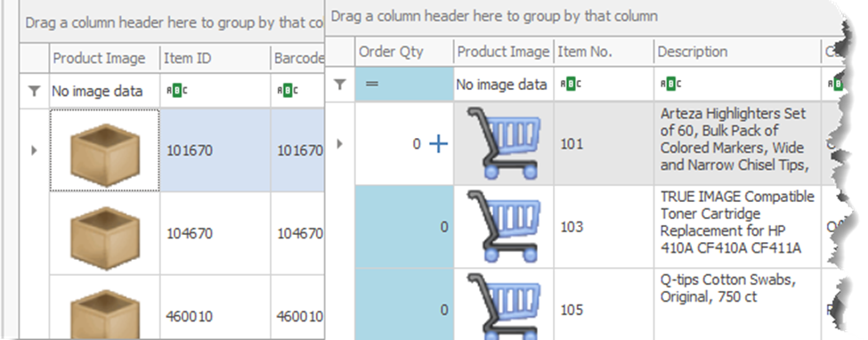868x340 pixels.
Task: Select the Item ID cell 460010
Action: point(215,316)
